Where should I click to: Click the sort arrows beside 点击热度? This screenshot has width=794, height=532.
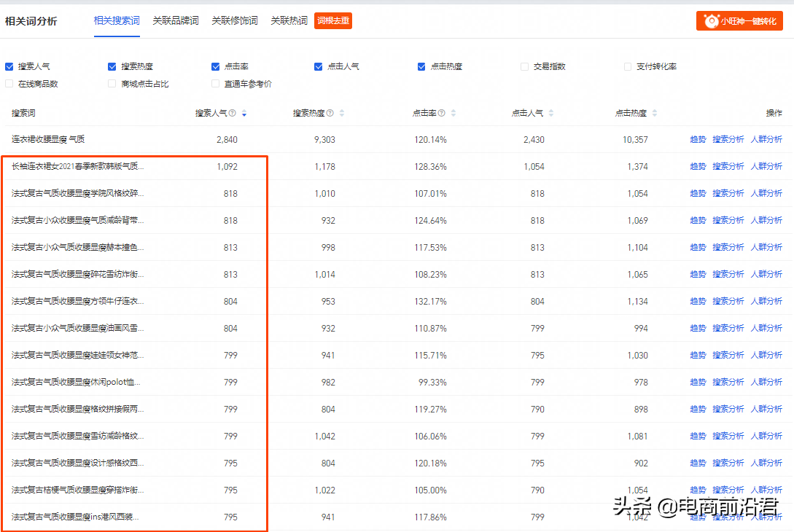[653, 113]
